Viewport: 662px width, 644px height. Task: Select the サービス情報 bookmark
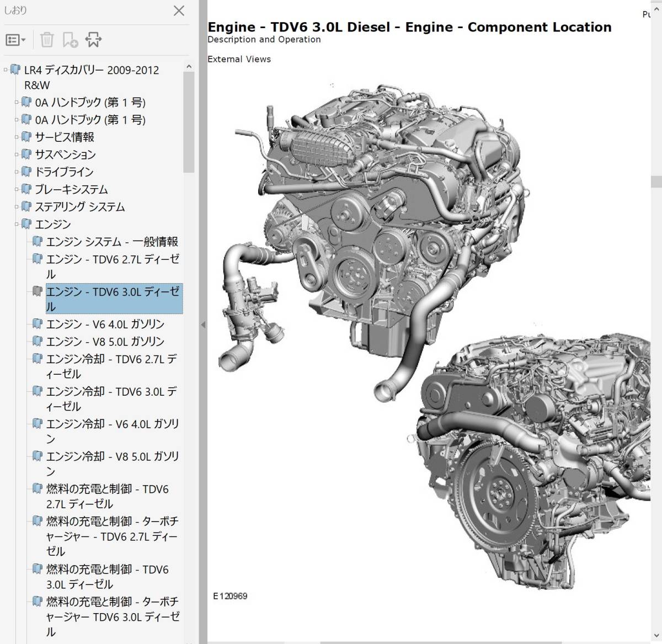pos(65,137)
